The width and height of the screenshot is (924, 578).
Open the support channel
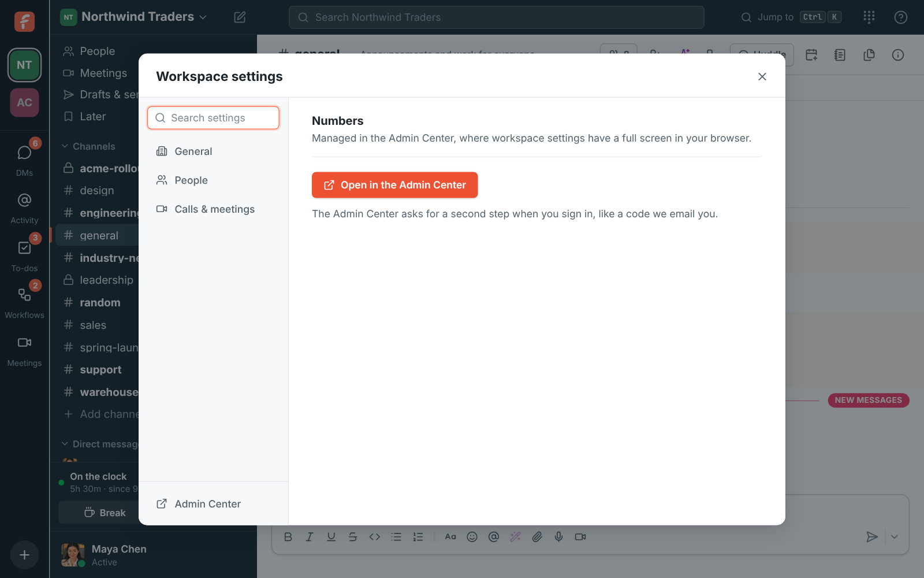point(97,370)
